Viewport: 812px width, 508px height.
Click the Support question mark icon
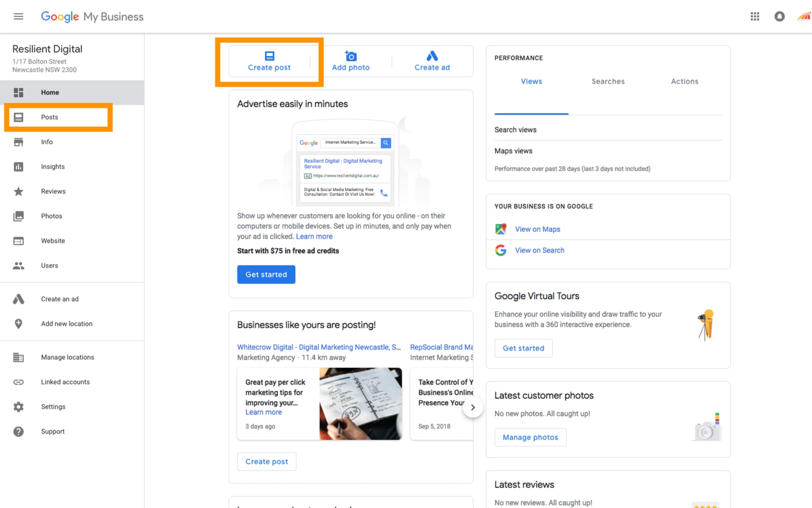pos(18,431)
